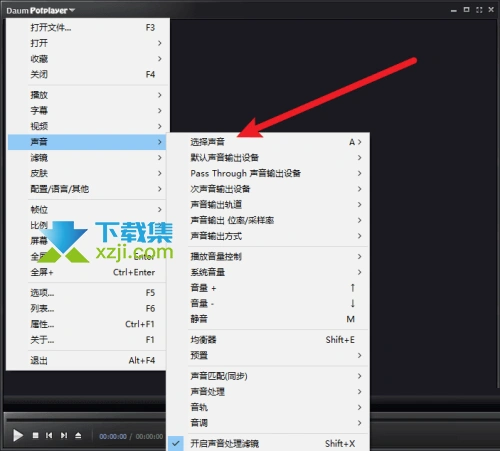Skip to the next track using the skip-forward icon

point(64,435)
